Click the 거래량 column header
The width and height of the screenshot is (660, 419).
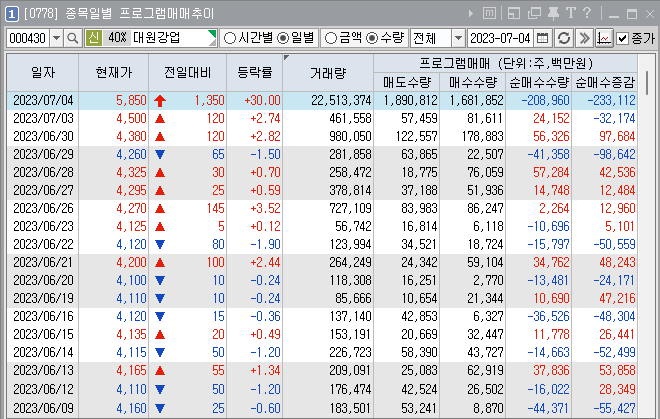[328, 73]
